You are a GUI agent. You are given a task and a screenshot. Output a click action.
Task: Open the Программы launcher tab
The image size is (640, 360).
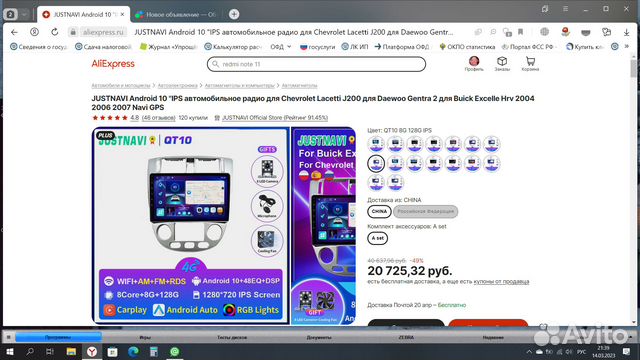(58, 337)
